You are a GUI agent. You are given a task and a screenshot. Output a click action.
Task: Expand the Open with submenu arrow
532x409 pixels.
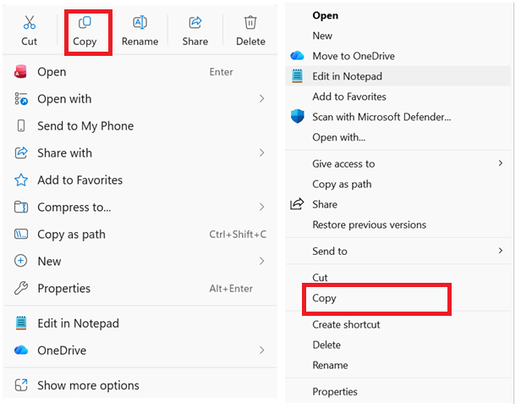click(261, 99)
